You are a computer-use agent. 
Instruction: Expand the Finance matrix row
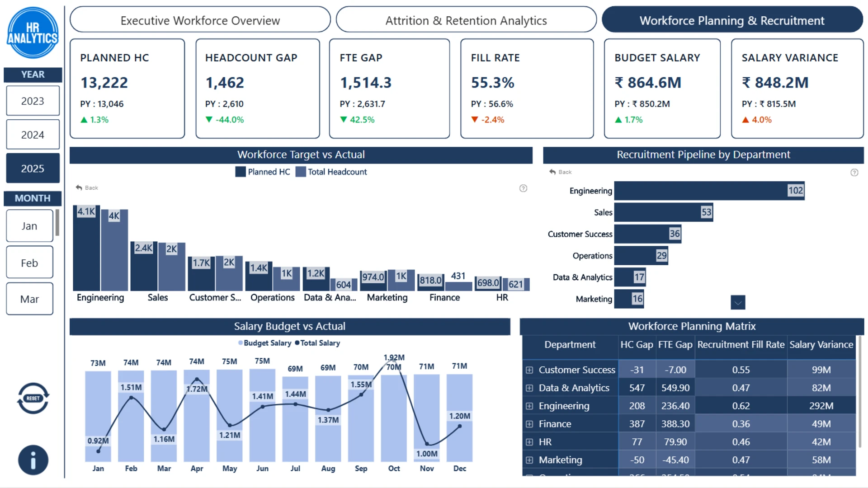[529, 424]
